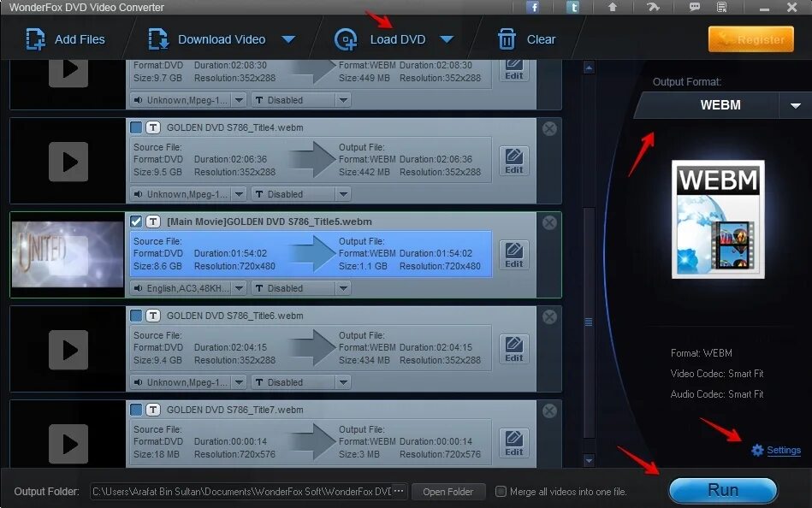
Task: Select the GOLDEN DVD S786_Title4.webm name
Action: [235, 127]
